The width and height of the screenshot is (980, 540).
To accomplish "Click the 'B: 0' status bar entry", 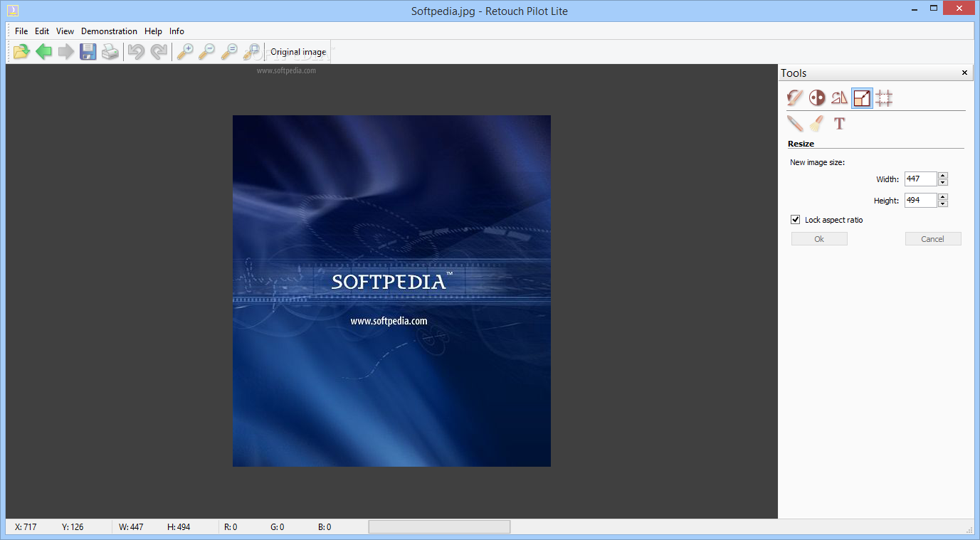I will click(325, 527).
